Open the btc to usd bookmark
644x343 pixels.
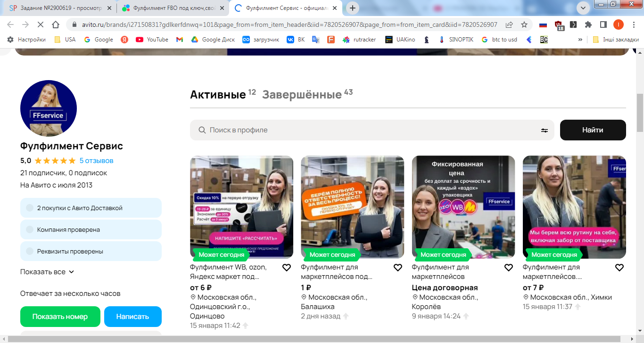tap(499, 40)
